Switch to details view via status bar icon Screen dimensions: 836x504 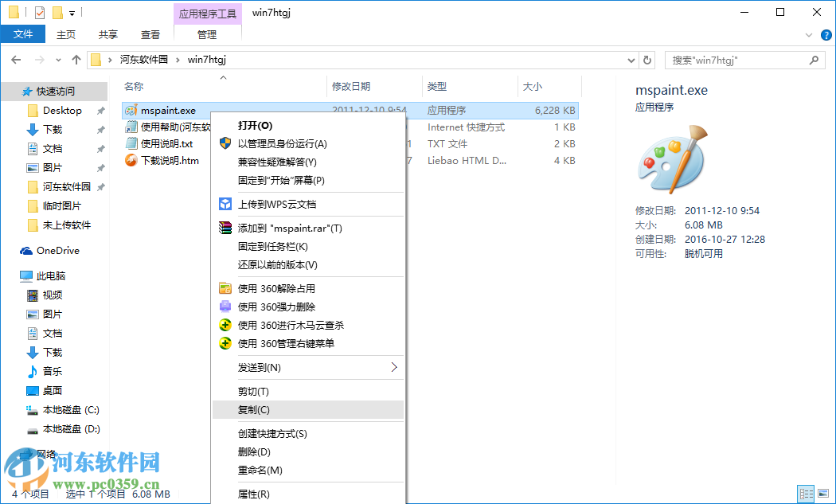[806, 493]
